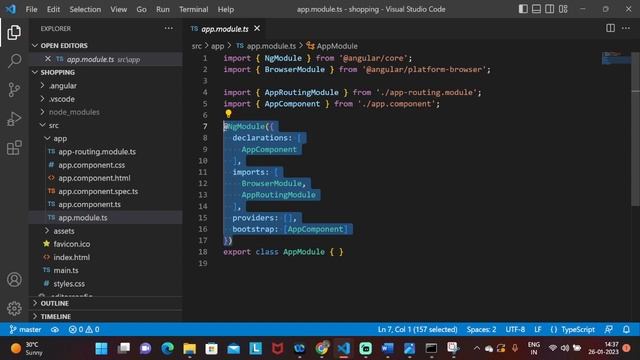Open the Accounts menu icon

14,280
